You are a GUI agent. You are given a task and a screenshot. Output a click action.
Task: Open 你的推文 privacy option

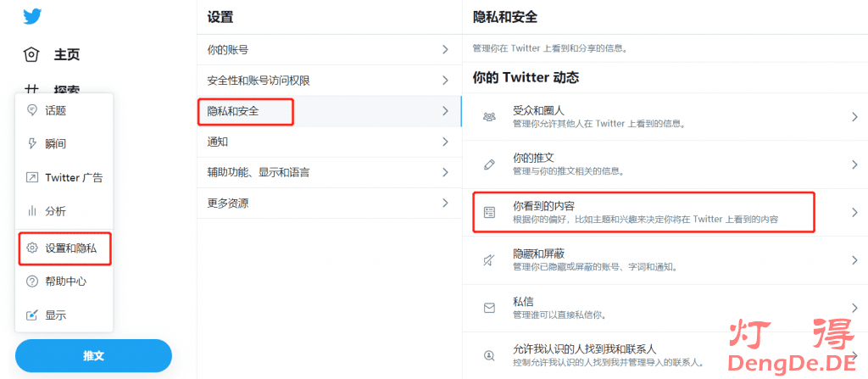click(x=665, y=164)
